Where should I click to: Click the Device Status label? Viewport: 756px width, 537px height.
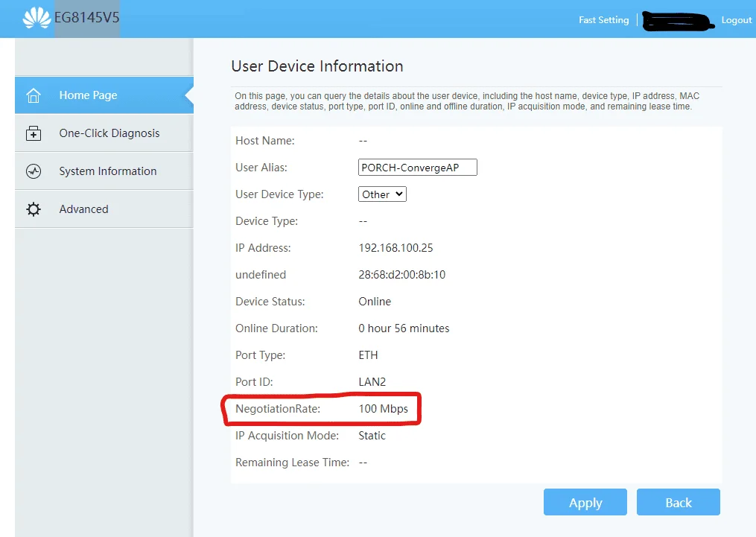pos(270,302)
